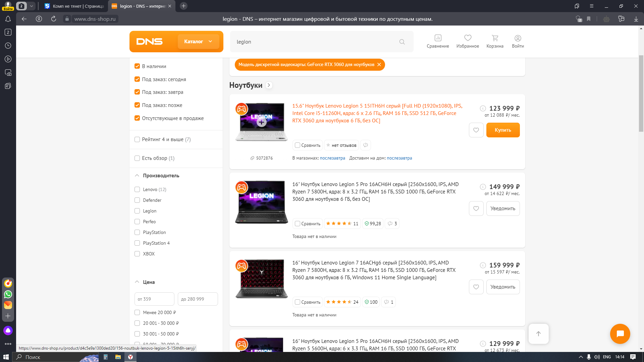The height and width of the screenshot is (362, 644).
Task: Click Уведомить for Legion 5 Pro 149 999
Action: 502,208
